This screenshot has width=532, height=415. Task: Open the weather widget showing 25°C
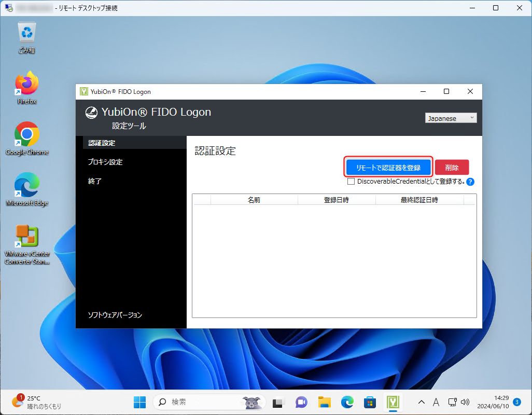pyautogui.click(x=37, y=403)
